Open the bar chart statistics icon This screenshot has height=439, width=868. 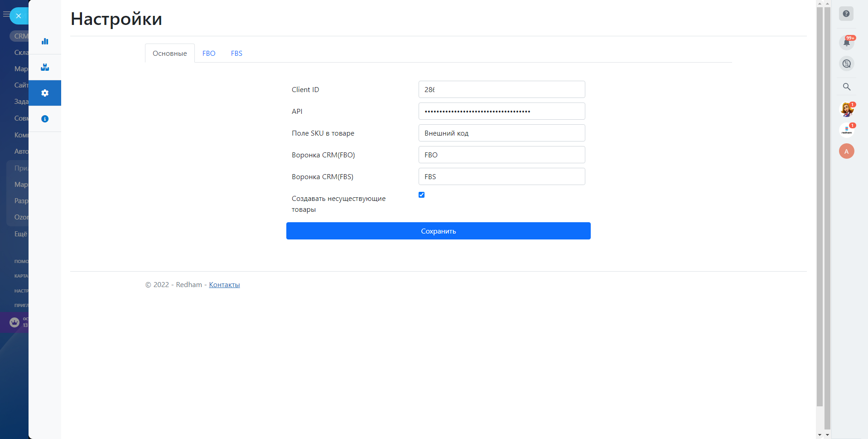pyautogui.click(x=45, y=41)
